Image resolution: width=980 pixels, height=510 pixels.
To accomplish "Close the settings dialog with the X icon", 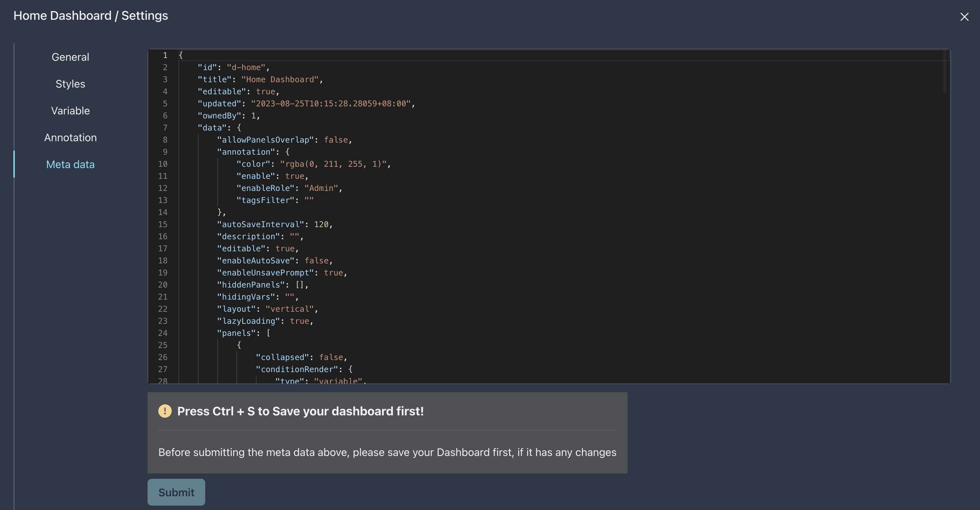I will point(964,17).
